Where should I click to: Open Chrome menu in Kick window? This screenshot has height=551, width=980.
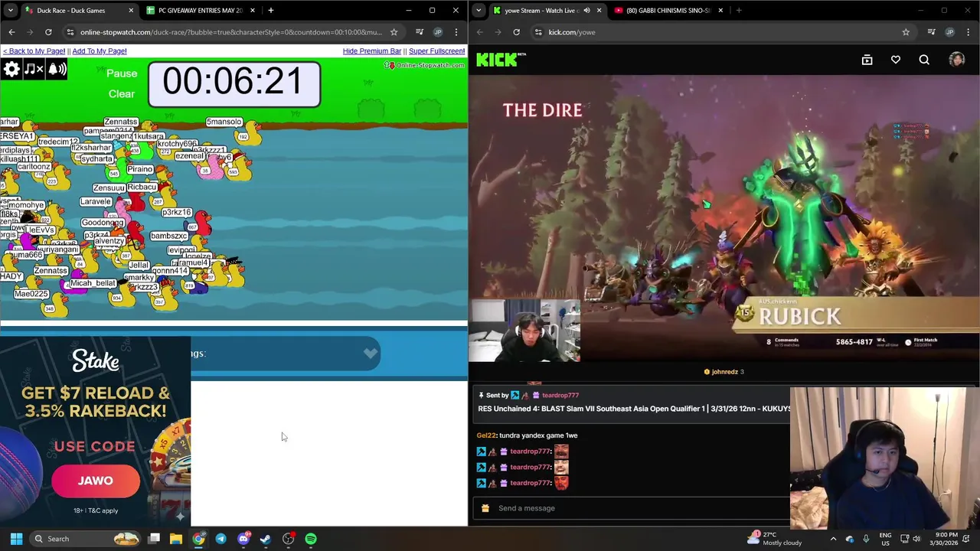pyautogui.click(x=968, y=32)
